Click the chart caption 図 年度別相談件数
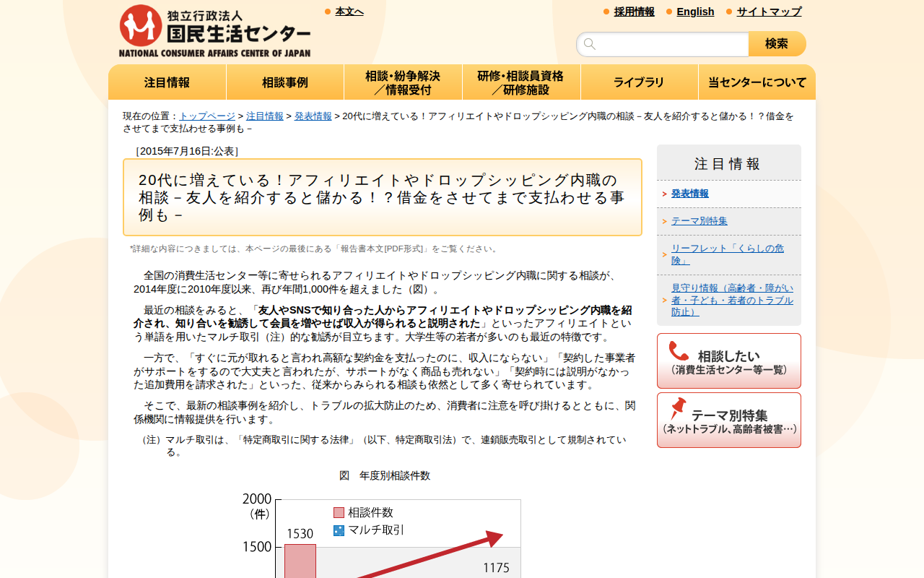This screenshot has width=924, height=578. [385, 475]
